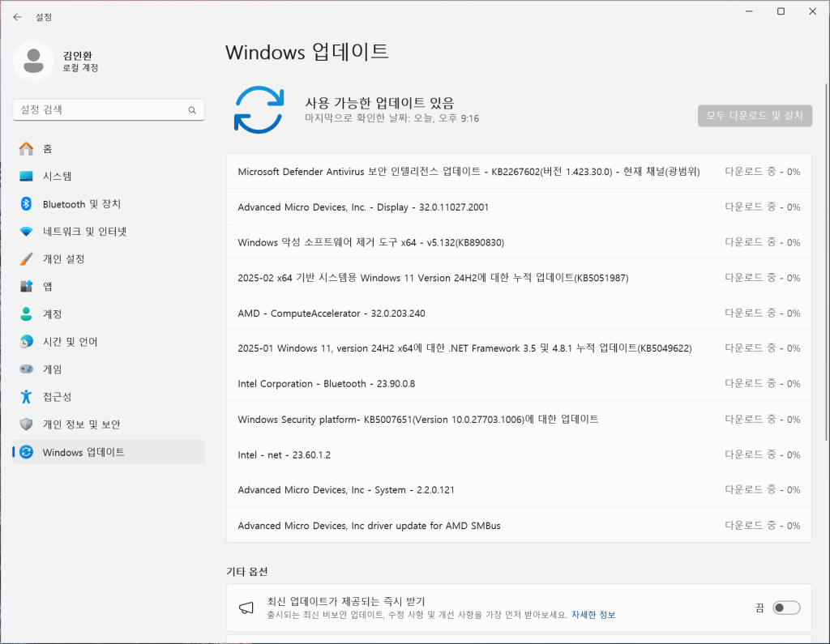Click the Bluetooth icon in the sidebar
This screenshot has width=830, height=644.
click(26, 203)
